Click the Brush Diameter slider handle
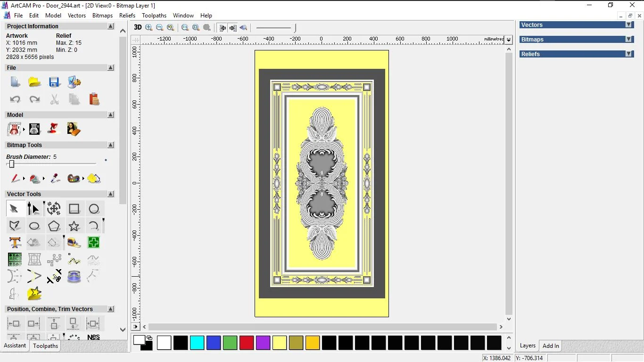This screenshot has width=644, height=362. pos(12,164)
